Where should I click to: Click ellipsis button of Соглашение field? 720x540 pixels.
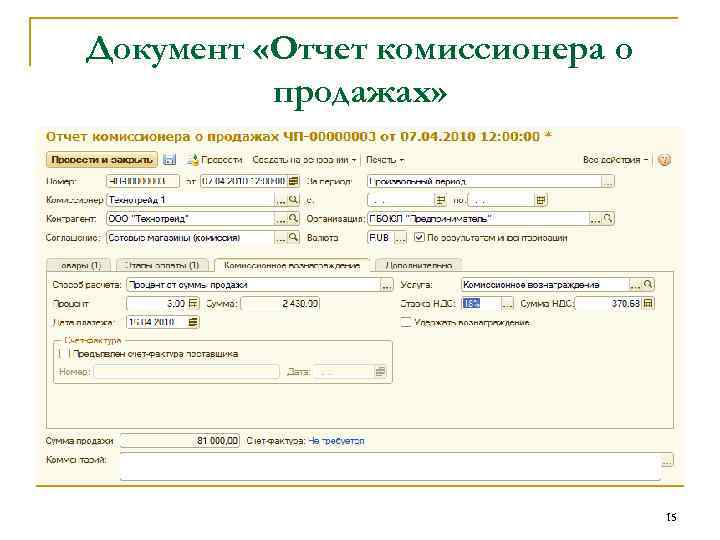coord(281,237)
